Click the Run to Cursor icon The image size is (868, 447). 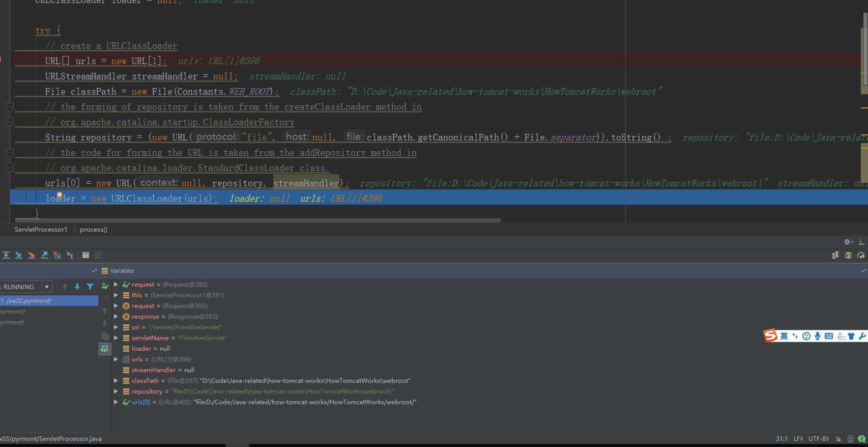coord(70,255)
